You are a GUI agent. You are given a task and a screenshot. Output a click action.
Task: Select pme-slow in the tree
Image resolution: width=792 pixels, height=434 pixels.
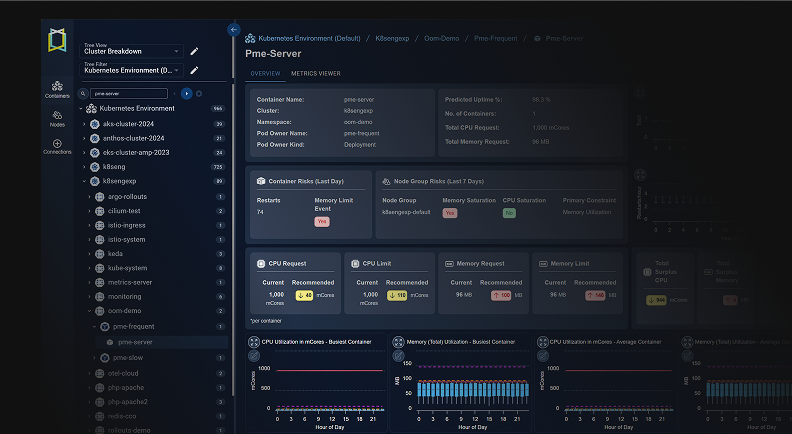(128, 357)
